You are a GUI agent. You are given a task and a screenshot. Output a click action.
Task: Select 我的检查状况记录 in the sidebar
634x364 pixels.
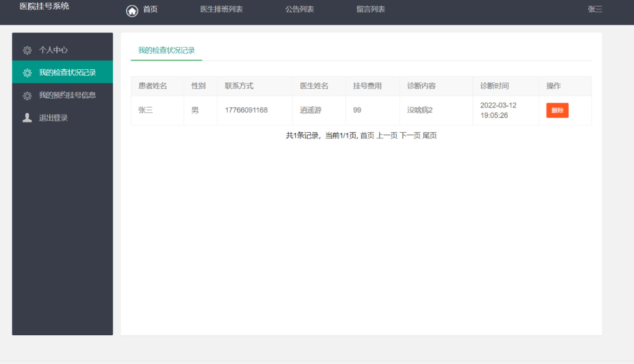pyautogui.click(x=62, y=72)
